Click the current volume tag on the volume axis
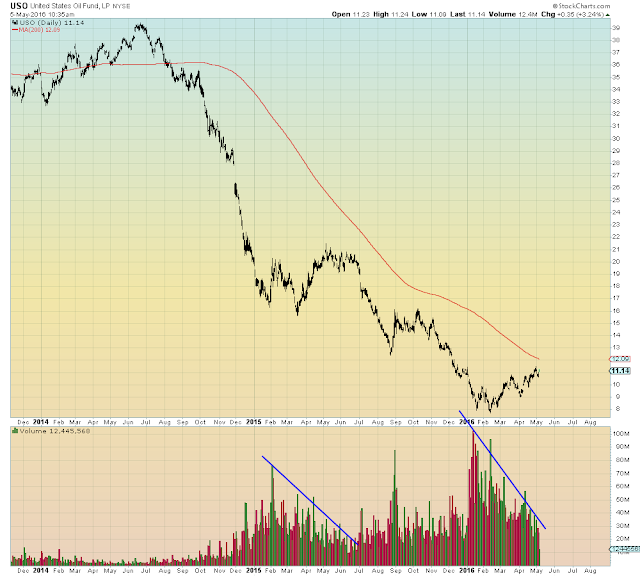The height and width of the screenshot is (576, 640). point(624,549)
